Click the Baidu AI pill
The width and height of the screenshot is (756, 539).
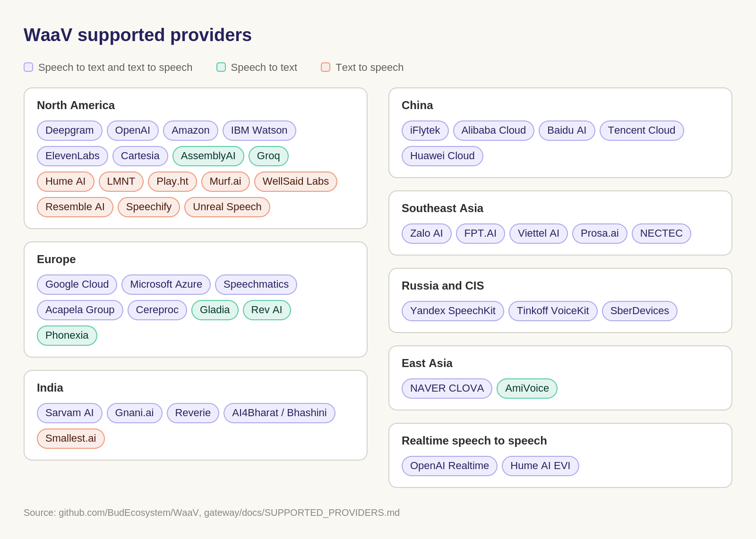pos(567,130)
